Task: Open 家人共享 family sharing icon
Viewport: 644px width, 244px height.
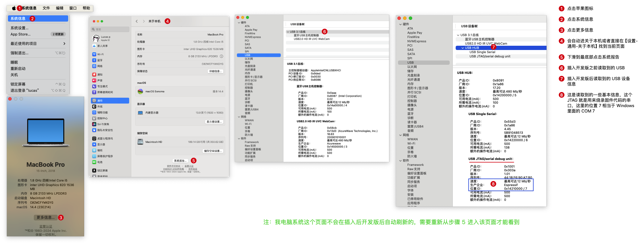Action: coord(94,46)
